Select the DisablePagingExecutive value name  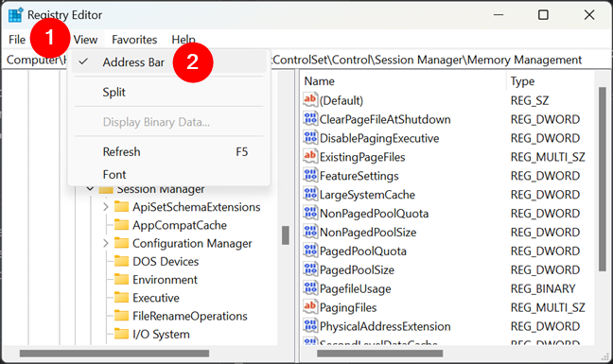tap(379, 138)
